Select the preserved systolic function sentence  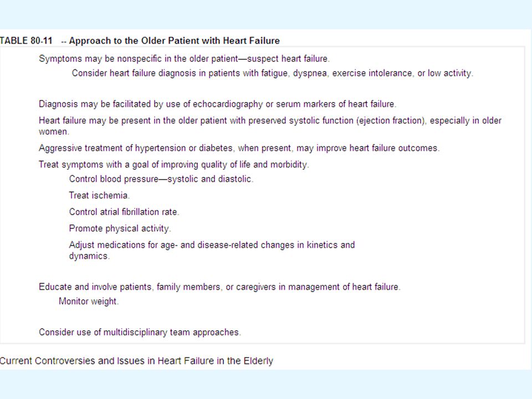[x=270, y=126]
